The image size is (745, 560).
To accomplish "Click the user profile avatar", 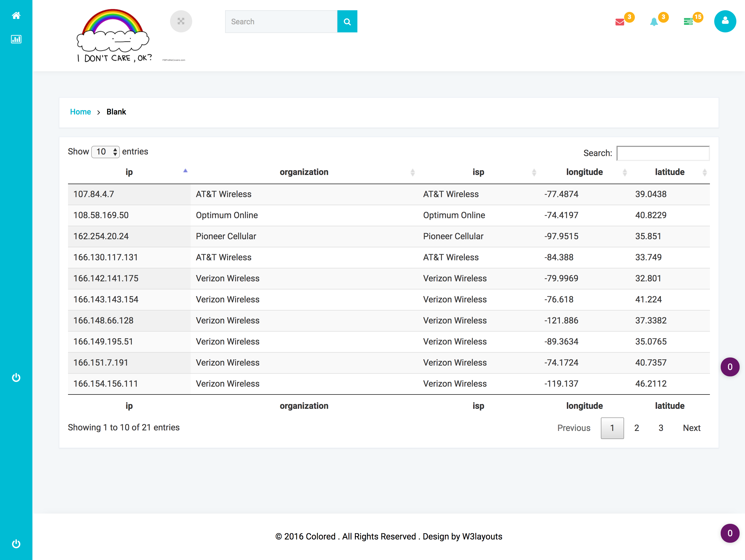I will [725, 22].
